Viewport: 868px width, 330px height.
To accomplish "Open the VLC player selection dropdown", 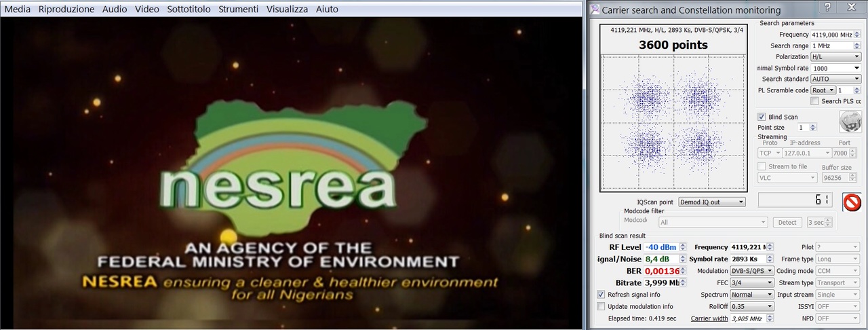I will click(787, 178).
